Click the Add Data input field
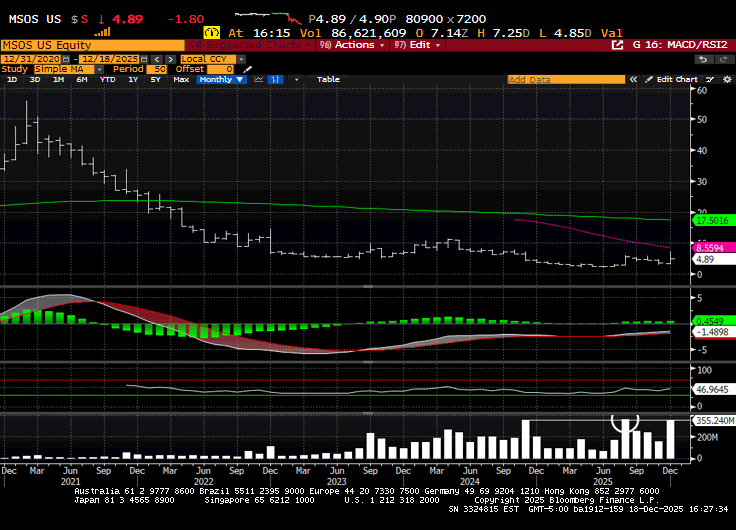Viewport: 736px width, 530px height. (566, 79)
